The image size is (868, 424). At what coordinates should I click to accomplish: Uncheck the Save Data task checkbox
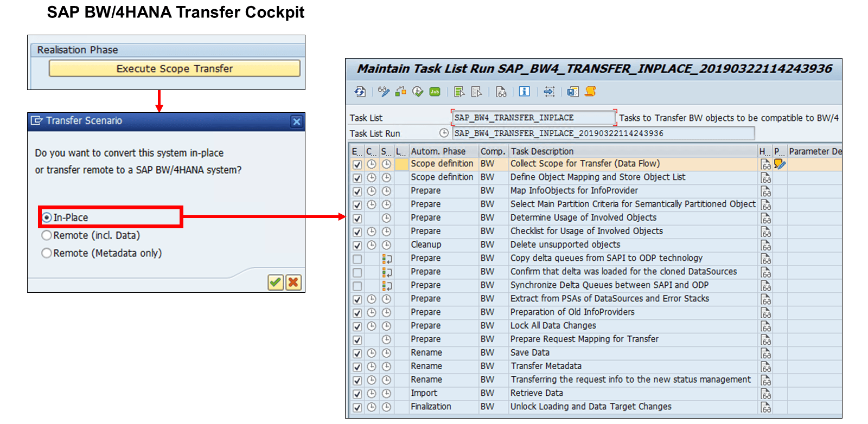click(357, 354)
